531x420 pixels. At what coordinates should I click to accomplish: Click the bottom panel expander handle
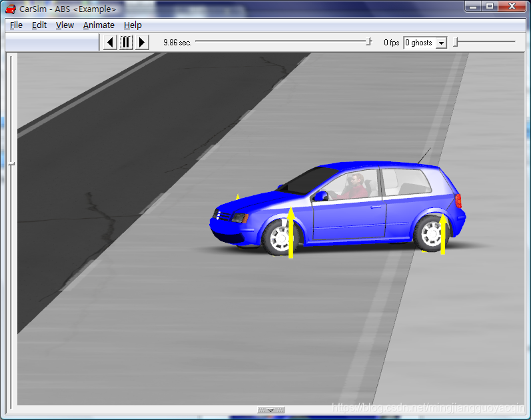pyautogui.click(x=270, y=410)
